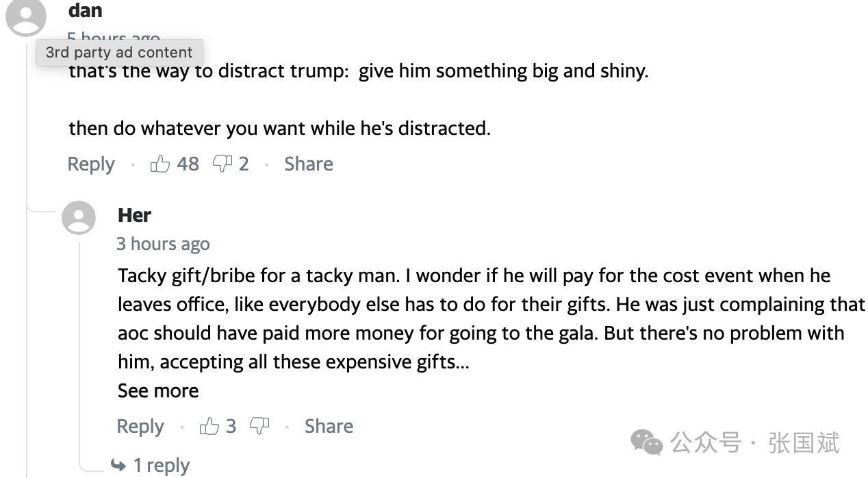The height and width of the screenshot is (478, 868).
Task: Thumbs down the comment by Her
Action: [259, 426]
